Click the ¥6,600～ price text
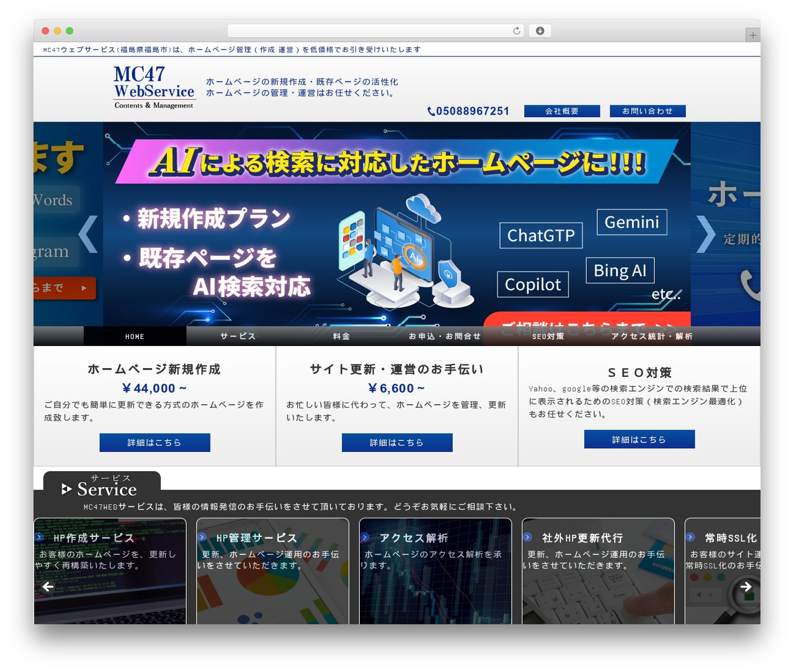Viewport: 794px width, 672px height. point(397,388)
